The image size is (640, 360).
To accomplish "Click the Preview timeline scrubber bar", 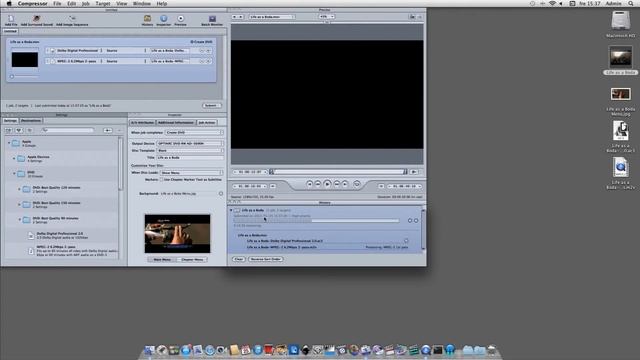I will pyautogui.click(x=338, y=172).
